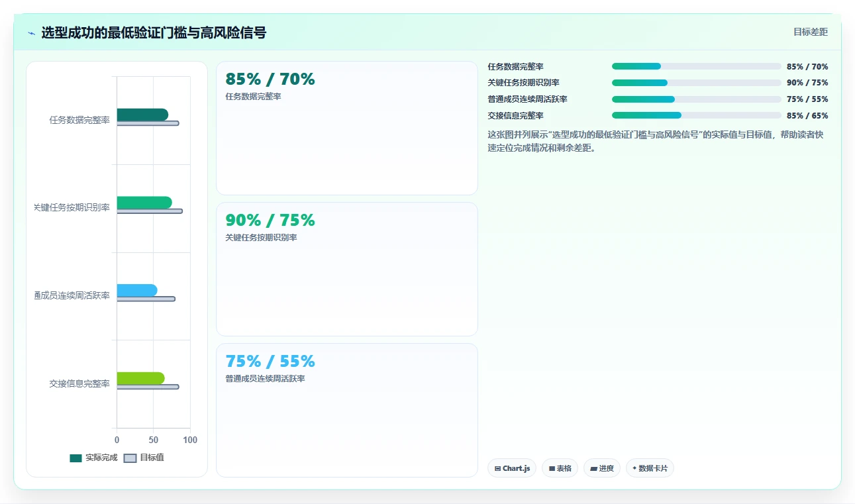Click the 实际完成 legend color box
Screen dimensions: 855x504
(x=75, y=458)
